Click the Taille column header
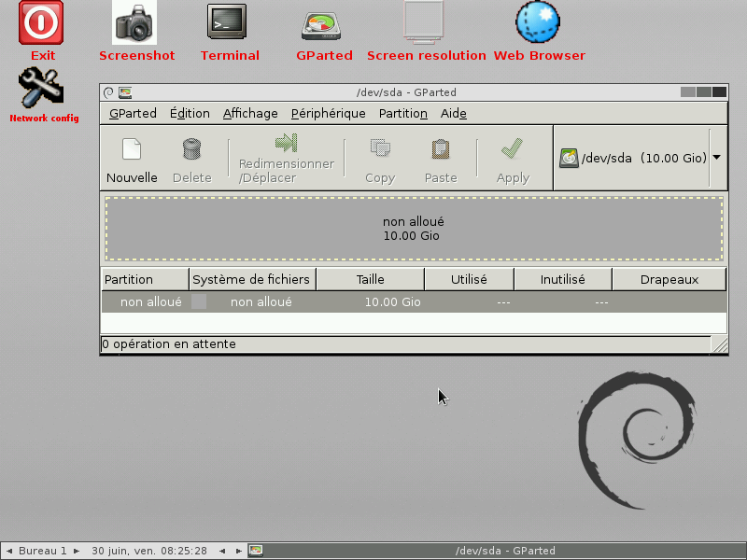This screenshot has width=747, height=560. tap(370, 279)
